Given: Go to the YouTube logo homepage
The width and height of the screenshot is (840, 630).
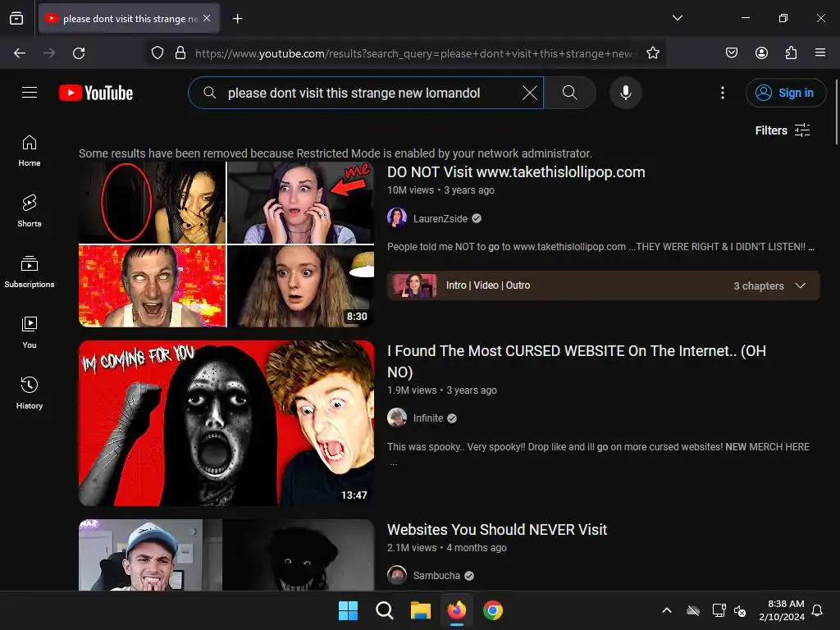Looking at the screenshot, I should (x=96, y=93).
